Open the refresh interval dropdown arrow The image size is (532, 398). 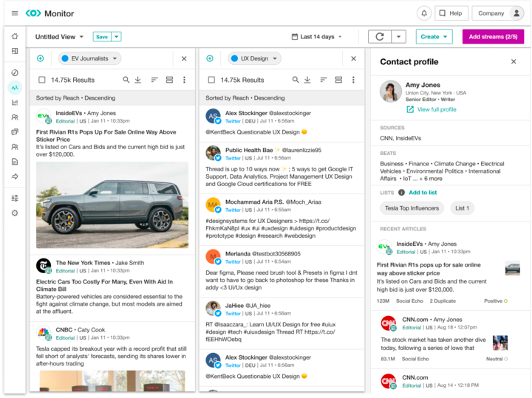pyautogui.click(x=399, y=37)
